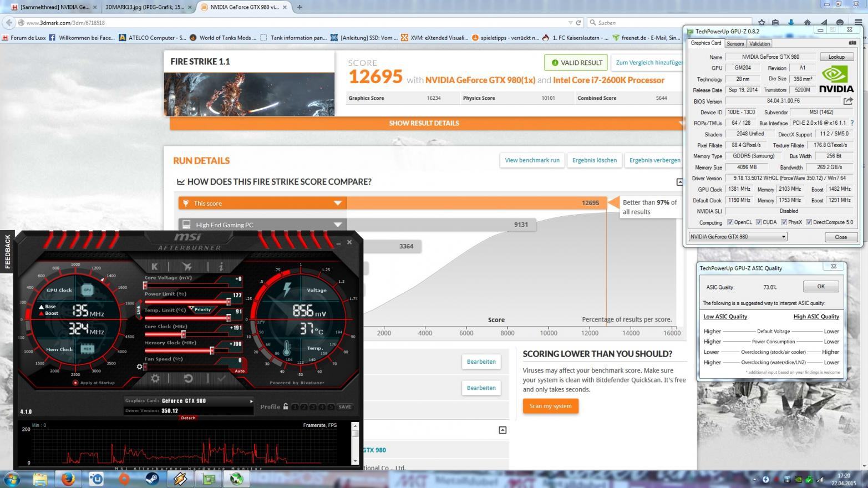868x488 pixels.
Task: Toggle the Link button between power and temp limits
Action: point(139,309)
